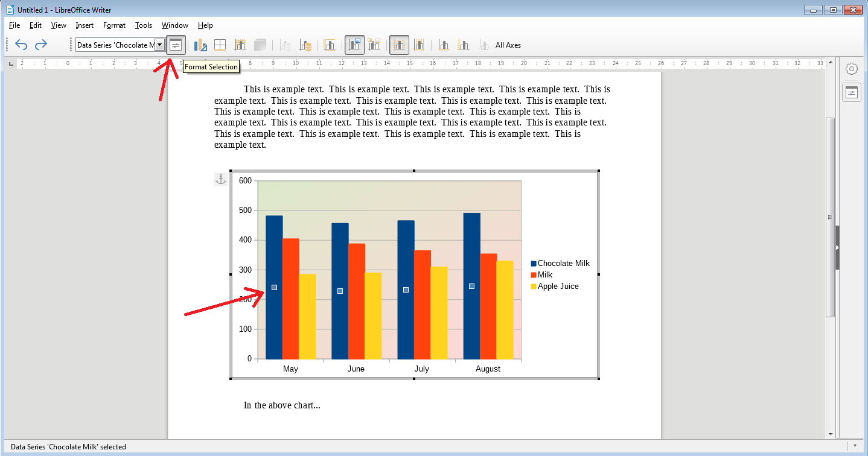
Task: Click the Format Selection toolbar icon
Action: pos(176,45)
